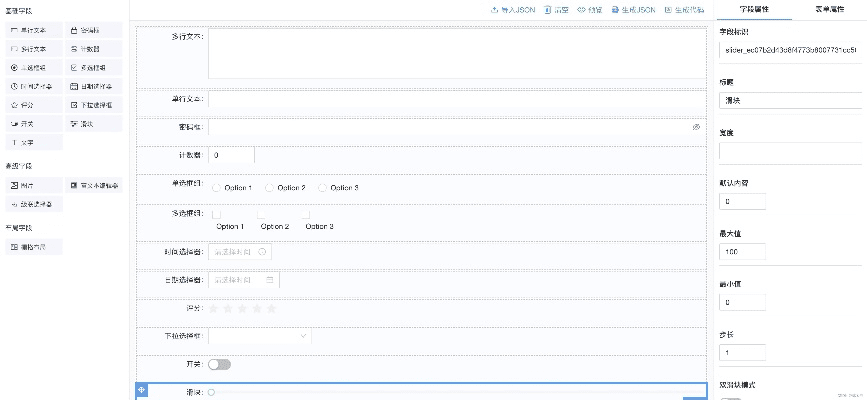This screenshot has height=400, width=867.
Task: Select the Option 2 radio button
Action: 270,188
